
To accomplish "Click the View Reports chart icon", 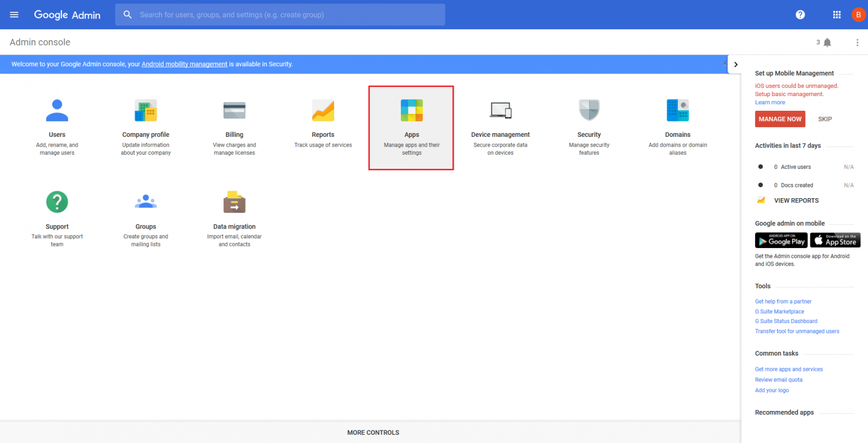I will [x=761, y=200].
